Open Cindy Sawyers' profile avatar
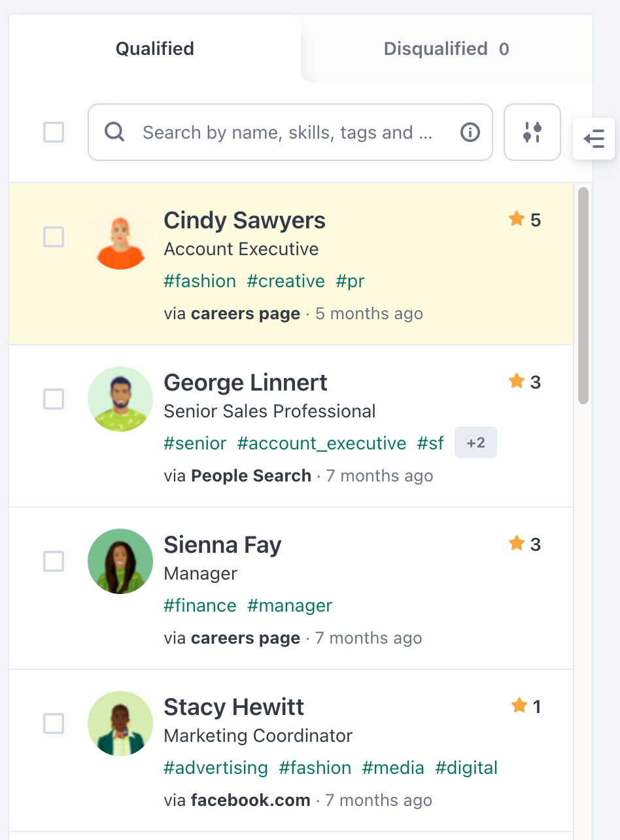Viewport: 620px width, 840px height. pos(120,237)
